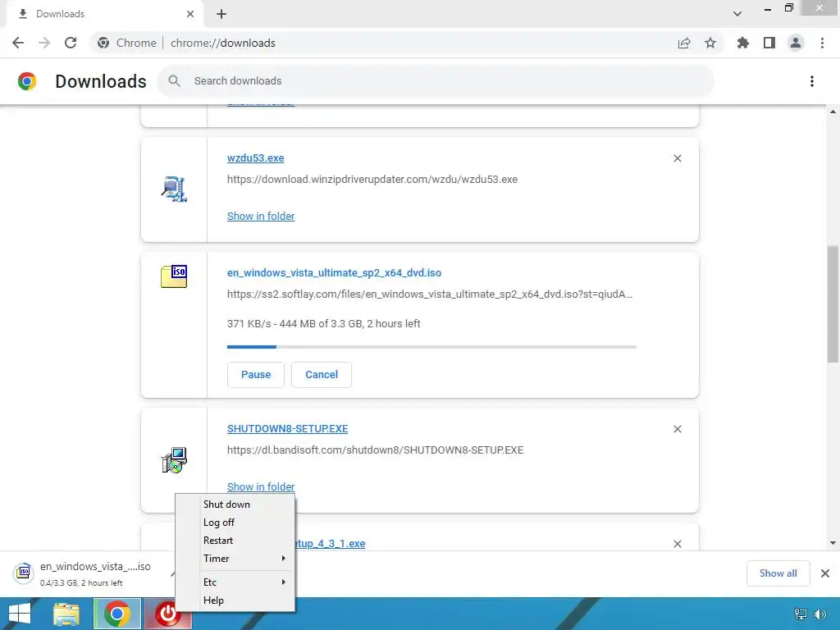Close the bottom downloads shelf

click(x=825, y=573)
